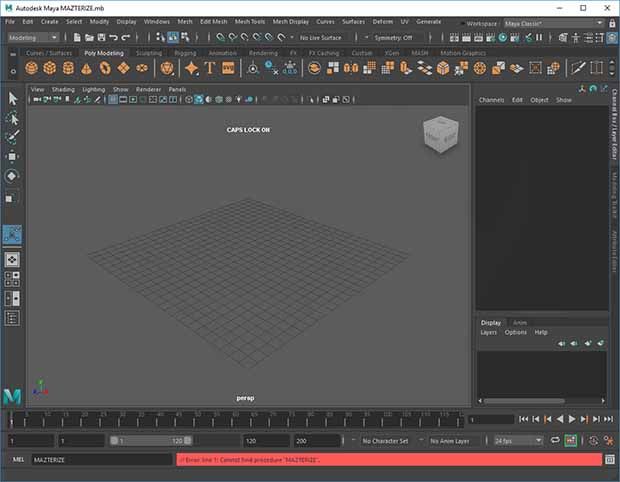Open the Create menu
This screenshot has width=620, height=482.
pos(50,22)
